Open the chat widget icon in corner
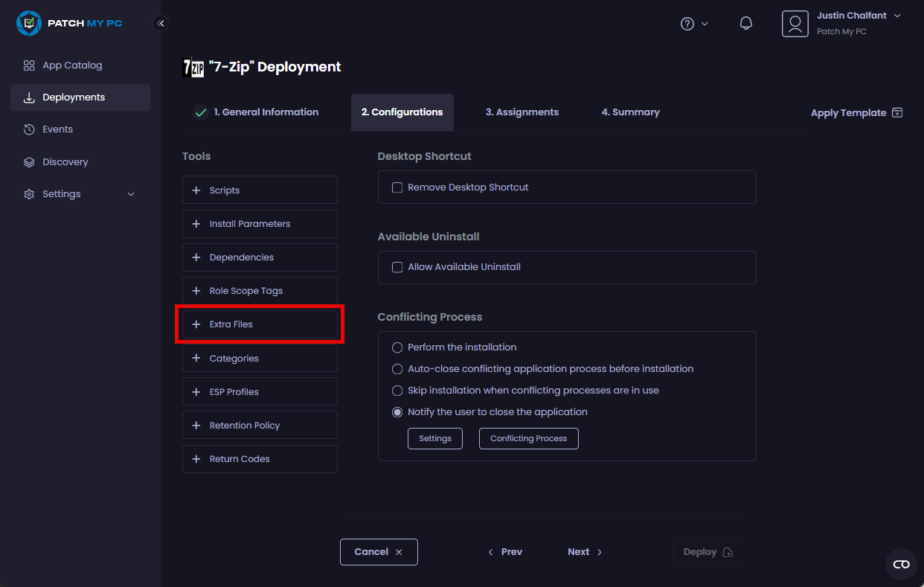This screenshot has height=587, width=924. tap(901, 564)
